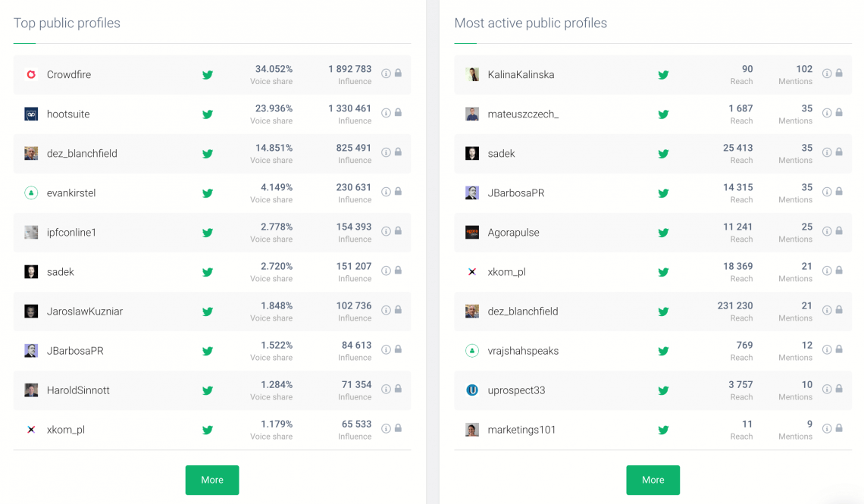The width and height of the screenshot is (864, 504).
Task: Click xkom_pl avatar in Most active list
Action: click(x=472, y=272)
